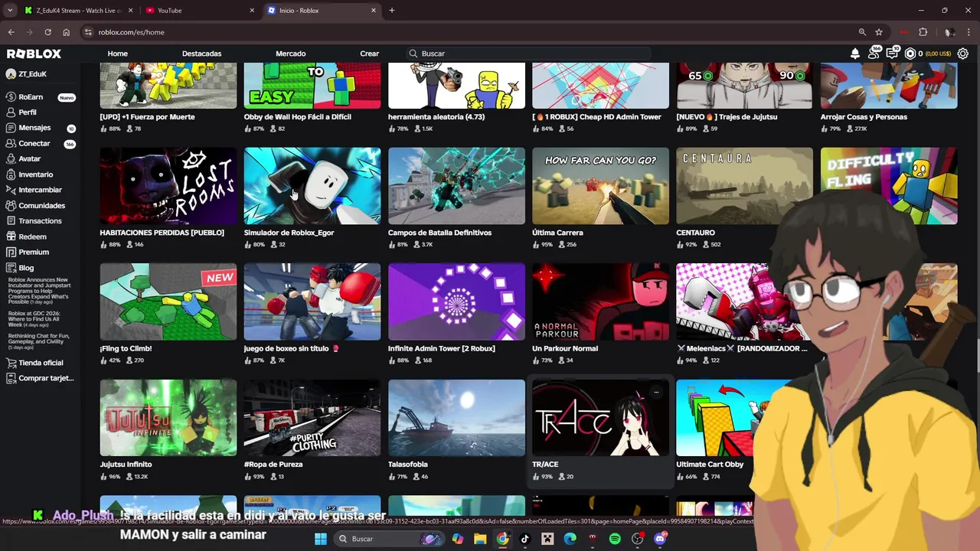Open the TR/ACE card three-dot menu
The width and height of the screenshot is (980, 551).
(x=655, y=392)
